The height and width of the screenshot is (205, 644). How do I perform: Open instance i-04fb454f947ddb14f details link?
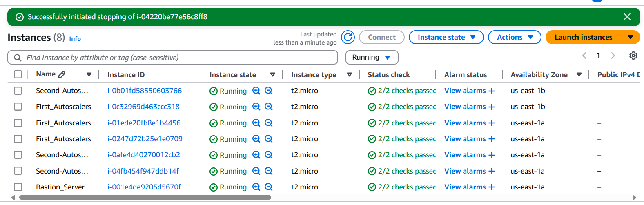[143, 171]
